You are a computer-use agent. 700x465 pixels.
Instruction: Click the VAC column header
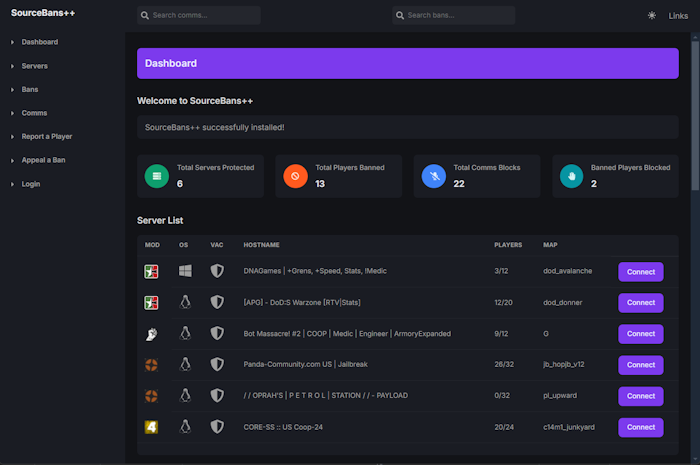coord(217,245)
